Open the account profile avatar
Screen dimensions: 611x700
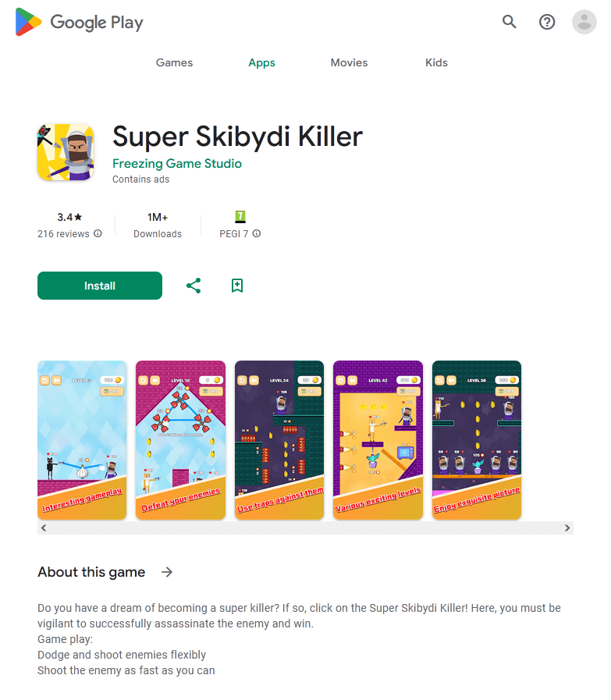pyautogui.click(x=584, y=22)
